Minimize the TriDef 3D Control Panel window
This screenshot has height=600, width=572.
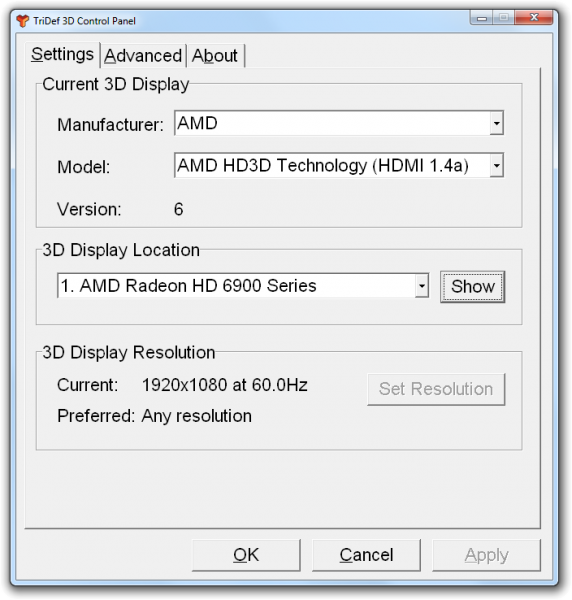click(x=482, y=18)
